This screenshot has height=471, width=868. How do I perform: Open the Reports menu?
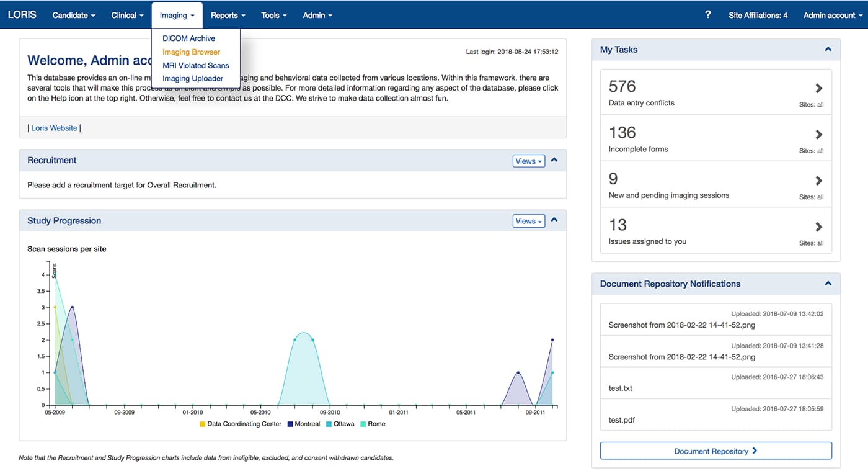tap(228, 14)
